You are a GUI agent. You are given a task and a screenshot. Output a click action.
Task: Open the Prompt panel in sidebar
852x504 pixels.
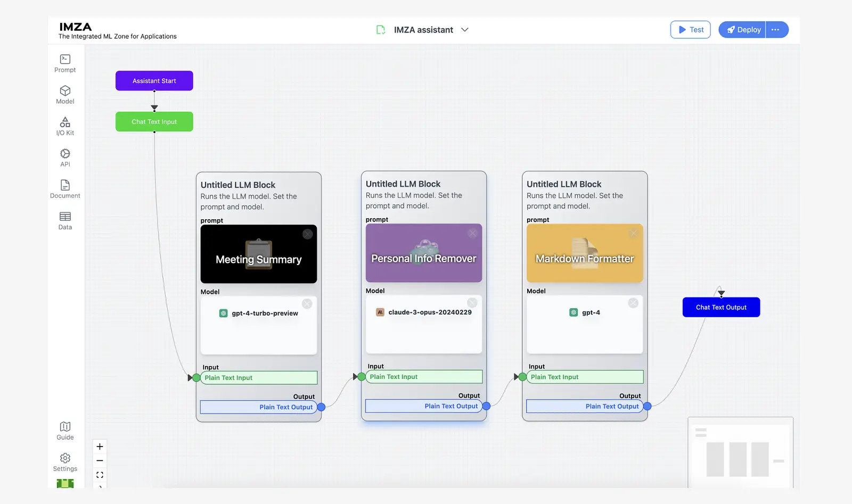coord(65,63)
